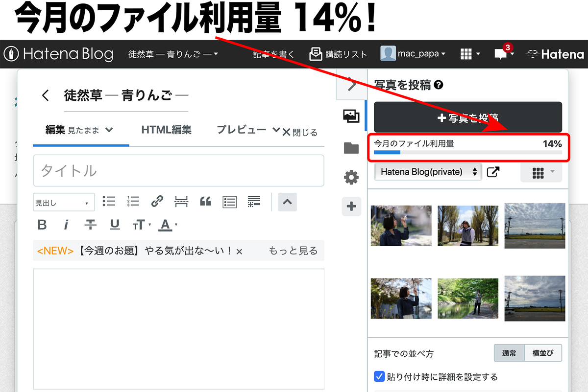Toggle 貼り付け時に詳細を設定する checkbox
Screen dimensions: 588x392
pos(379,376)
